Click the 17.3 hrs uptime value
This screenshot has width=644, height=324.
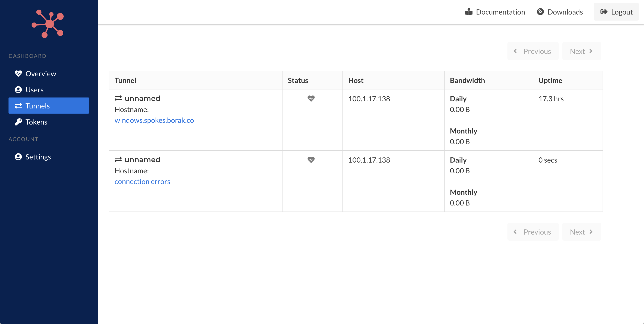point(551,99)
